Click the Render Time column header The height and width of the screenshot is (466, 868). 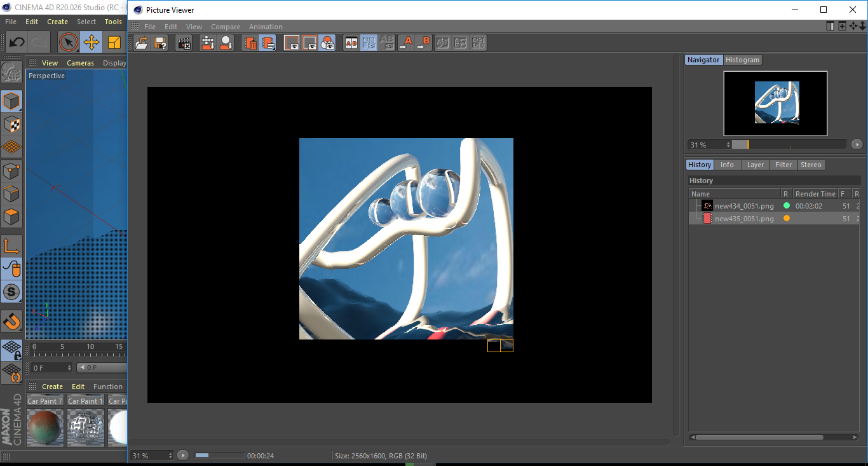(x=815, y=194)
